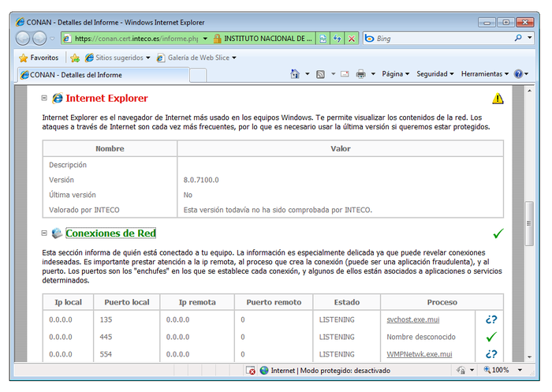552x392 pixels.
Task: Click the ¿? icon on WMPNetwk.exe.mui row
Action: [491, 354]
